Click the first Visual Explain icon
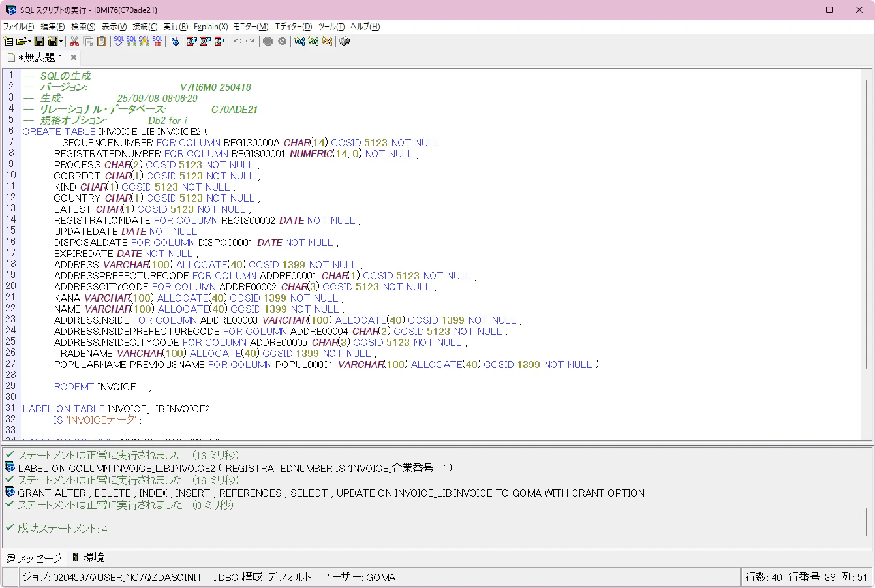Viewport: 875px width, 588px height. pos(299,41)
